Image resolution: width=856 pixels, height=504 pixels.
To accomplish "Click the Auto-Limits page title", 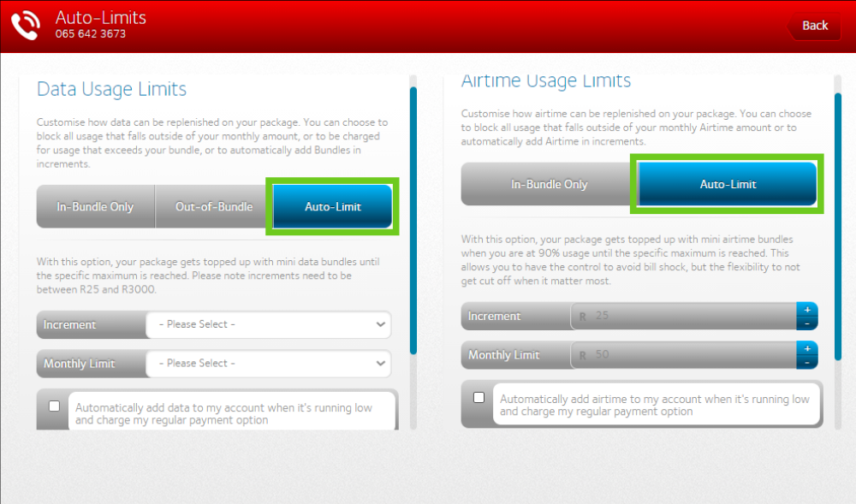I will (101, 18).
